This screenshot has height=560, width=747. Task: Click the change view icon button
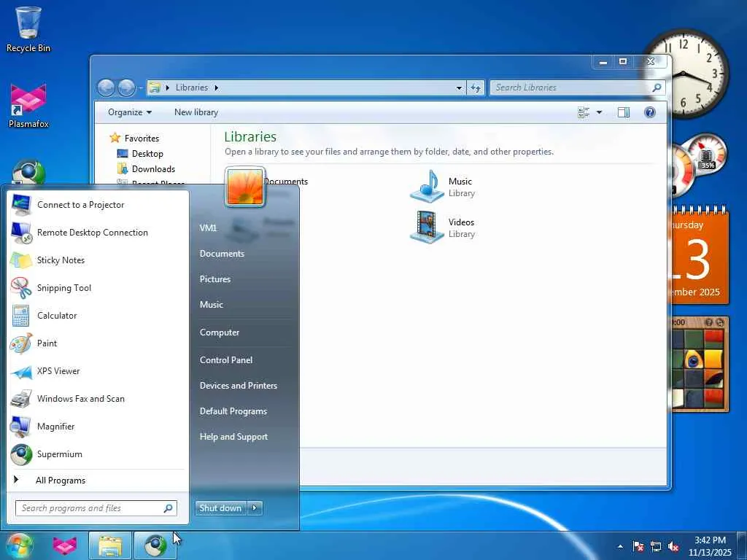(x=584, y=112)
